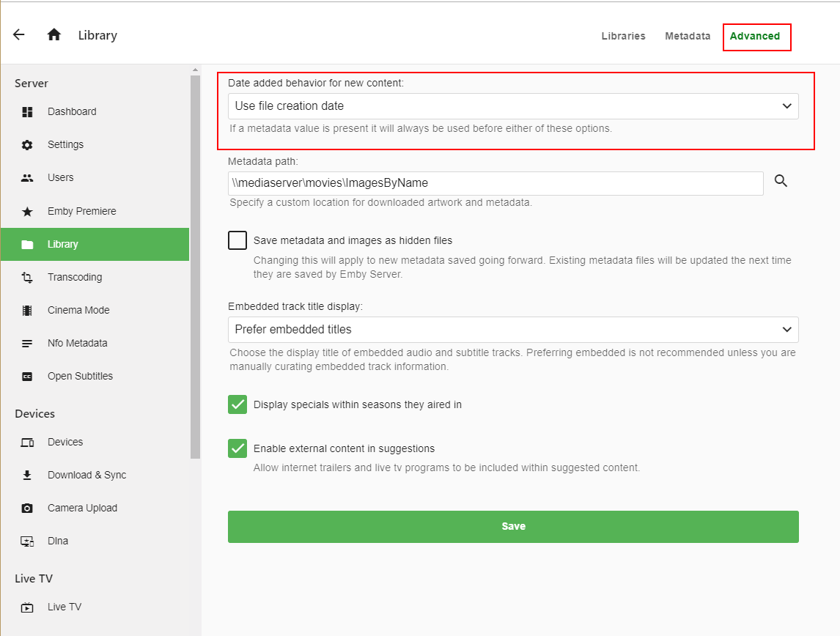Screen dimensions: 840x636
Task: Go to the home icon
Action: pyautogui.click(x=54, y=35)
